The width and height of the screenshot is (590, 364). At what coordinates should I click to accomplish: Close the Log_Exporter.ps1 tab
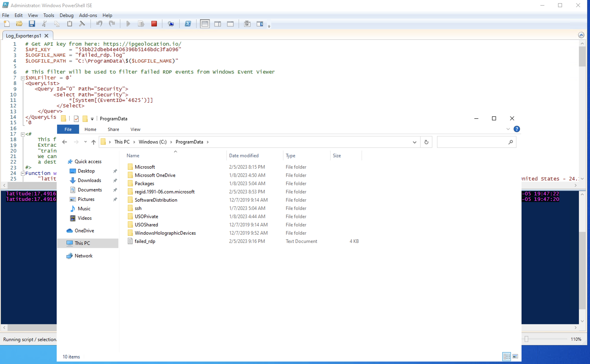pyautogui.click(x=46, y=36)
